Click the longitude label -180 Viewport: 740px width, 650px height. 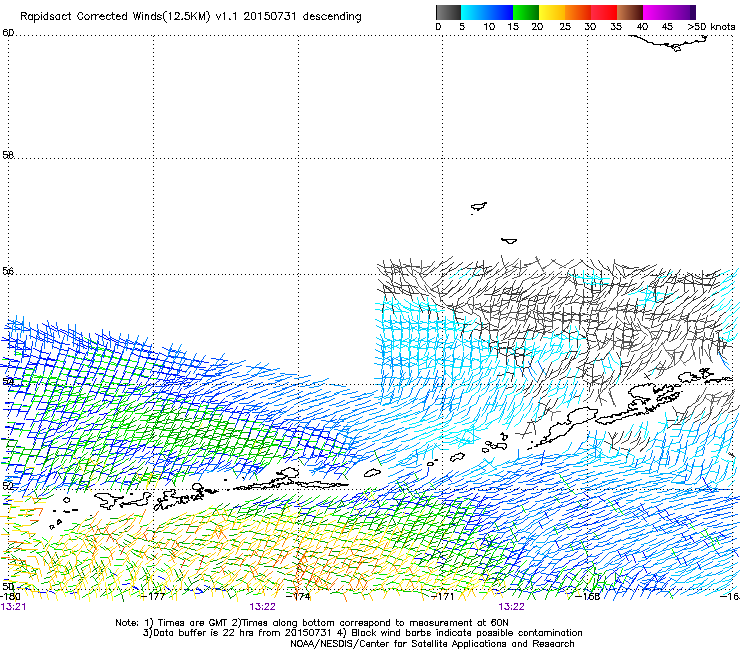10,596
